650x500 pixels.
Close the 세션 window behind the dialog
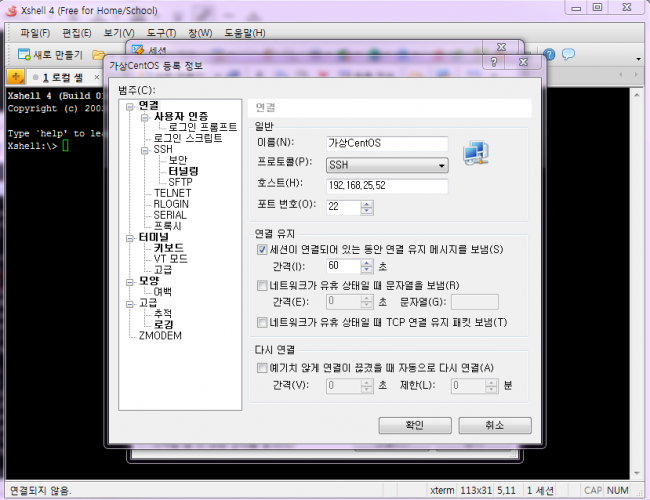pos(501,47)
